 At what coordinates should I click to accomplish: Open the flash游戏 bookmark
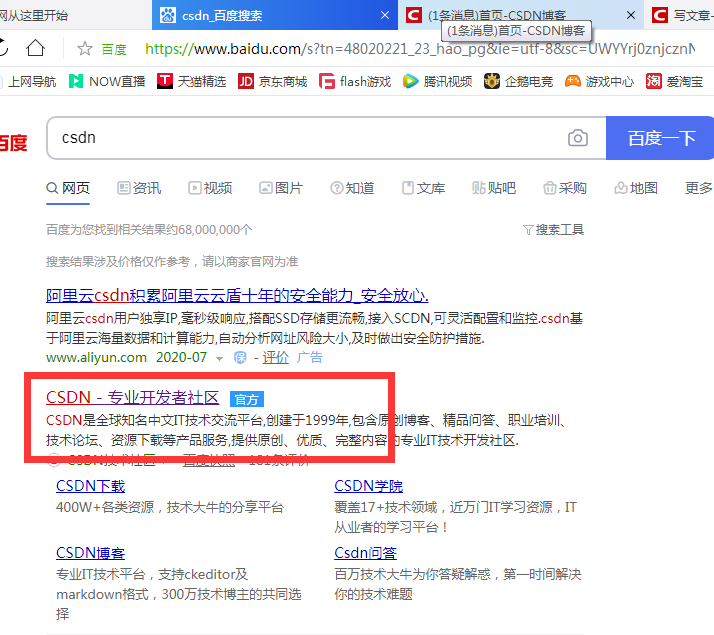coord(355,81)
